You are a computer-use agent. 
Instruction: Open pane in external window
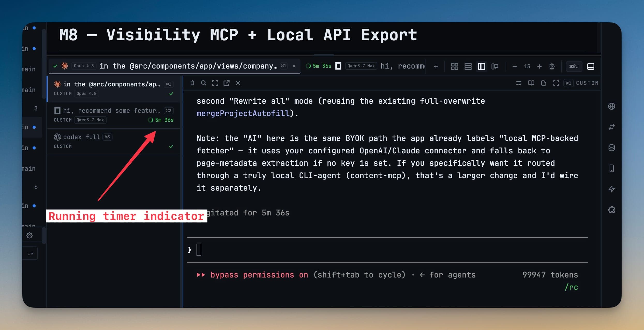[x=226, y=83]
